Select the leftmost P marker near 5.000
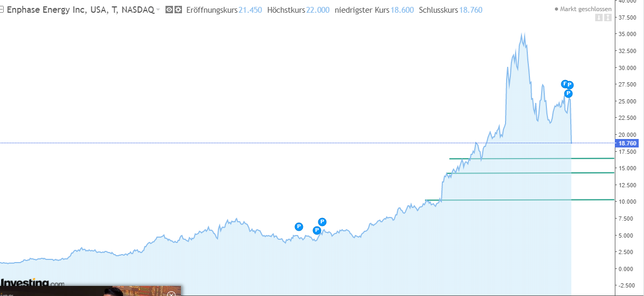Viewport: 644px width, 296px height. [x=299, y=227]
